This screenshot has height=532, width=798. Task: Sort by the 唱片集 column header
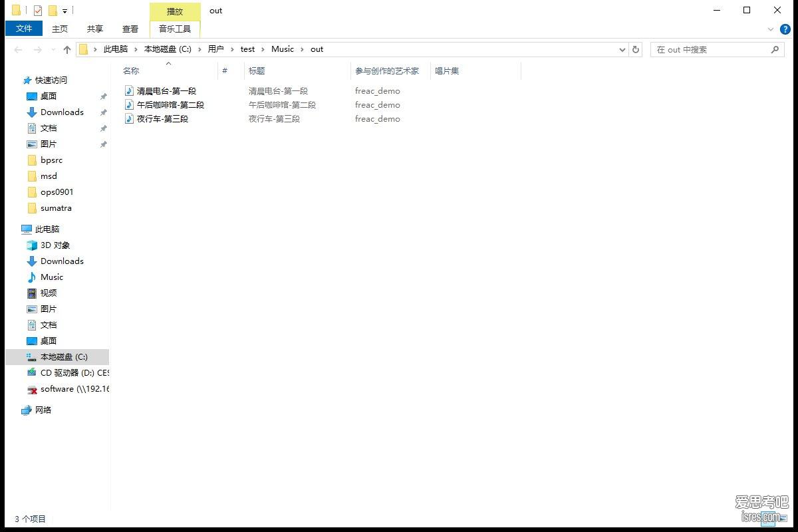(x=475, y=70)
